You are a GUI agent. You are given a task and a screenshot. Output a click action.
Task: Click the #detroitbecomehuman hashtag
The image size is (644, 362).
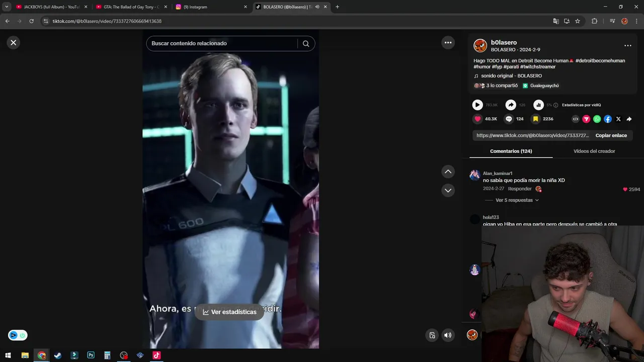click(600, 61)
